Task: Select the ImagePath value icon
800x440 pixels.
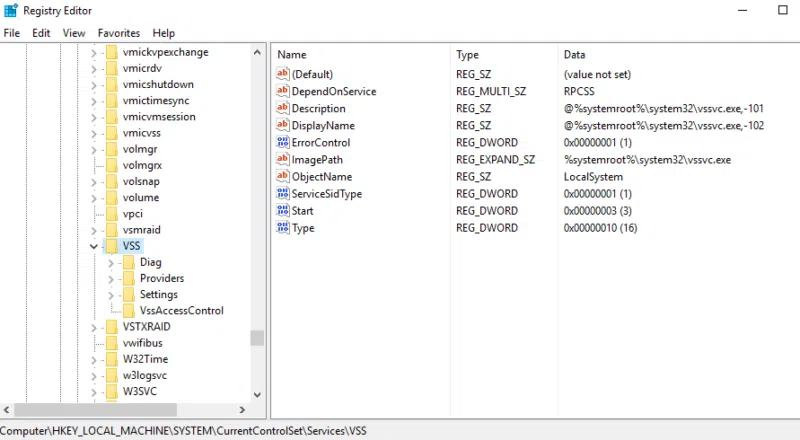Action: 283,159
